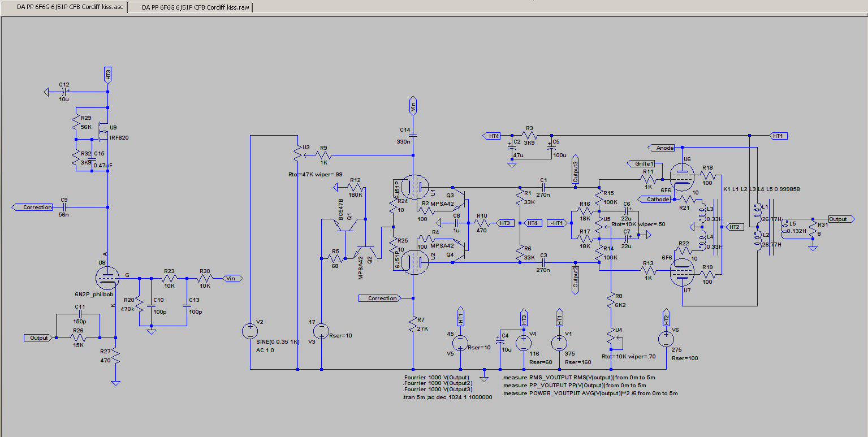Select capacitor C3 270n

point(543,262)
